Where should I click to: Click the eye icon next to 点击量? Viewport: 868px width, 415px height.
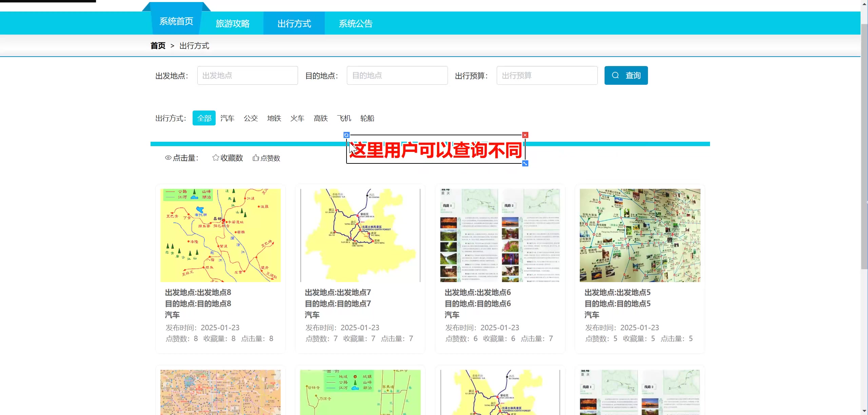pos(168,158)
